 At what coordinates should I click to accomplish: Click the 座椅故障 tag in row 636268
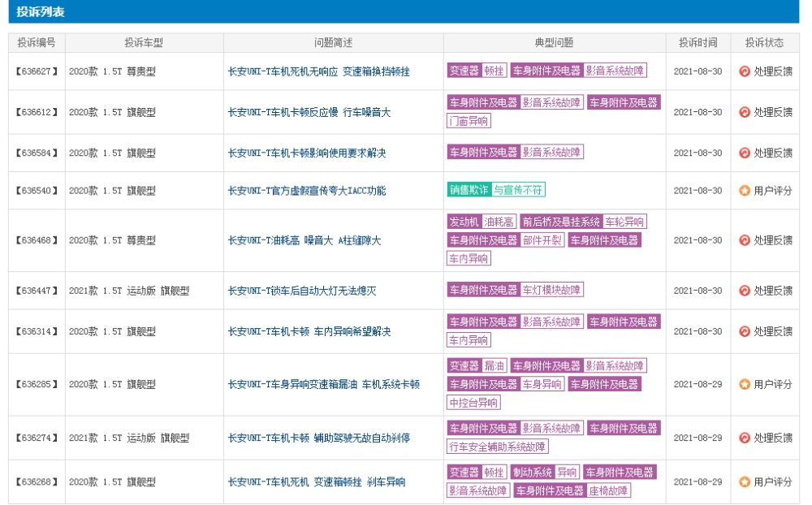[x=608, y=490]
